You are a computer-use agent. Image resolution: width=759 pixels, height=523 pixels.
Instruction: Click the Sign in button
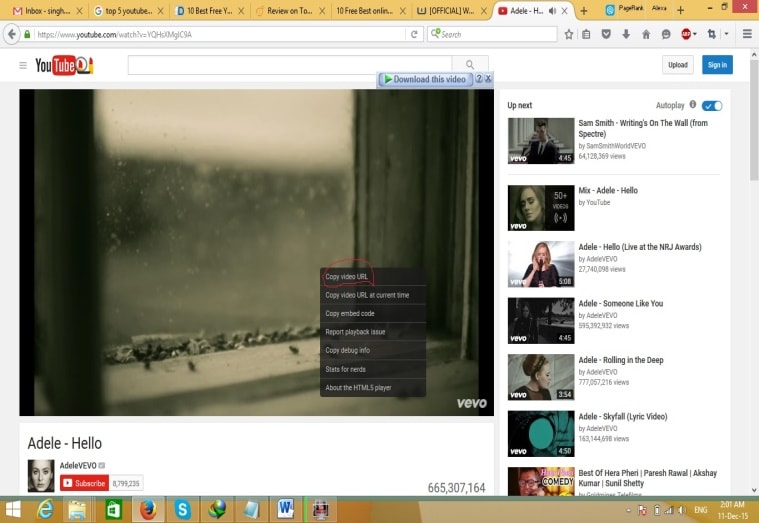(717, 65)
